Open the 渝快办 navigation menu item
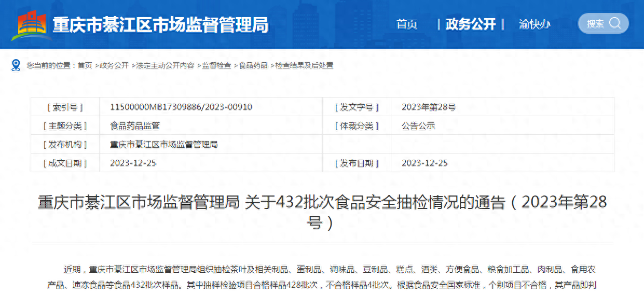Screen dimensions: 644x293 point(535,24)
